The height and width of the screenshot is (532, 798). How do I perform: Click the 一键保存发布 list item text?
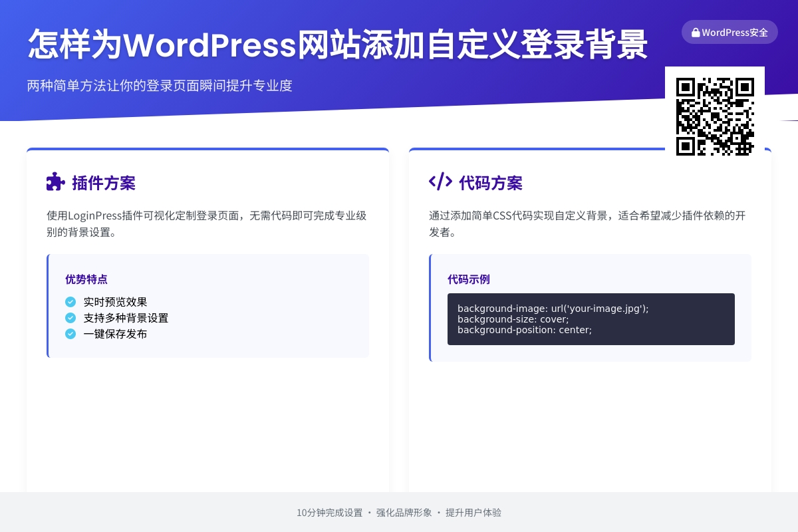116,334
